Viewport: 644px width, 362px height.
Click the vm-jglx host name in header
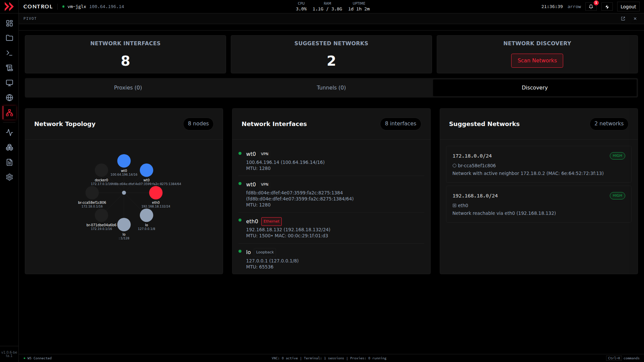(77, 7)
